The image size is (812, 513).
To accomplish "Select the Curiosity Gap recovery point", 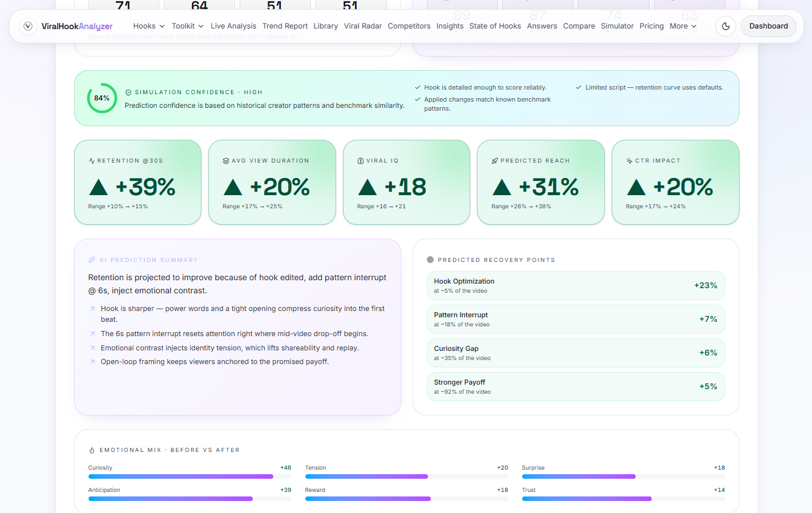I will tap(576, 353).
